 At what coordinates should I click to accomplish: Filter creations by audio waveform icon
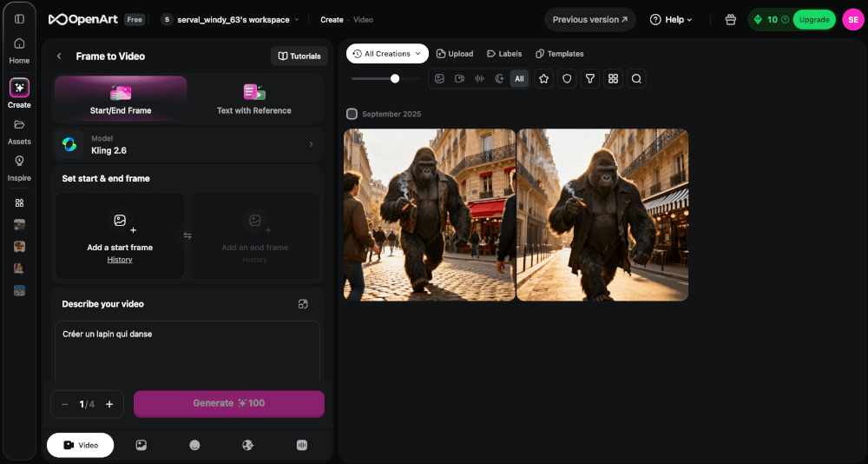(479, 79)
